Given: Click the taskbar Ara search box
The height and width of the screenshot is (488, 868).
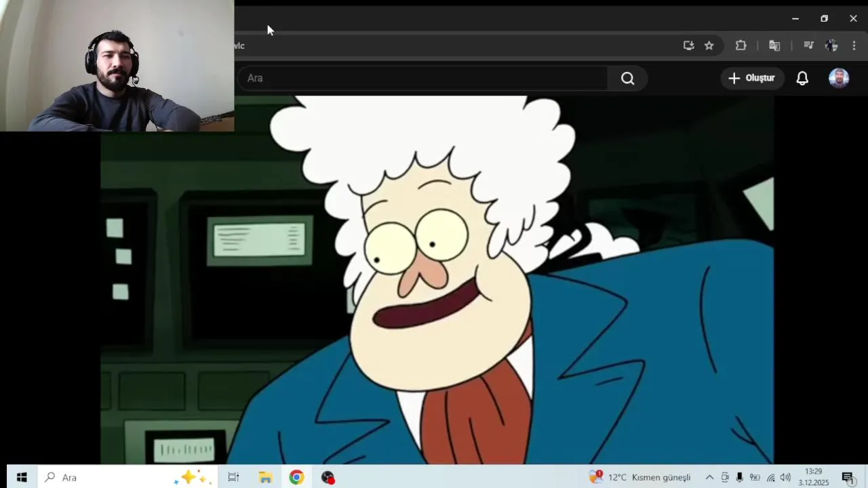Looking at the screenshot, I should click(127, 477).
